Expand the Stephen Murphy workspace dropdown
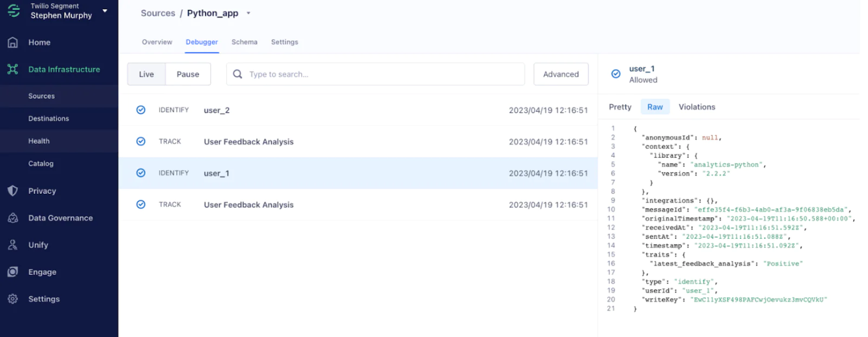The width and height of the screenshot is (868, 337). click(105, 11)
